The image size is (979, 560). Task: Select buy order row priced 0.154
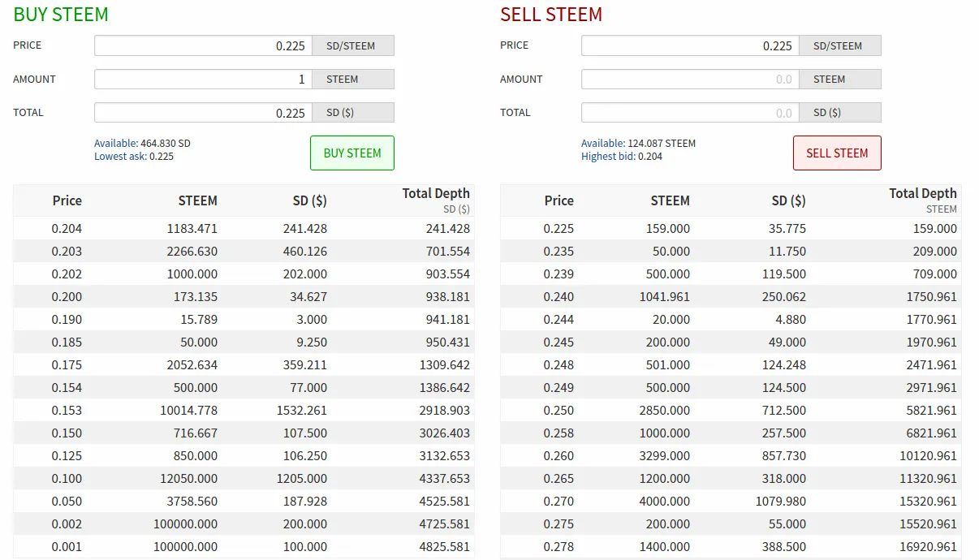(x=244, y=388)
